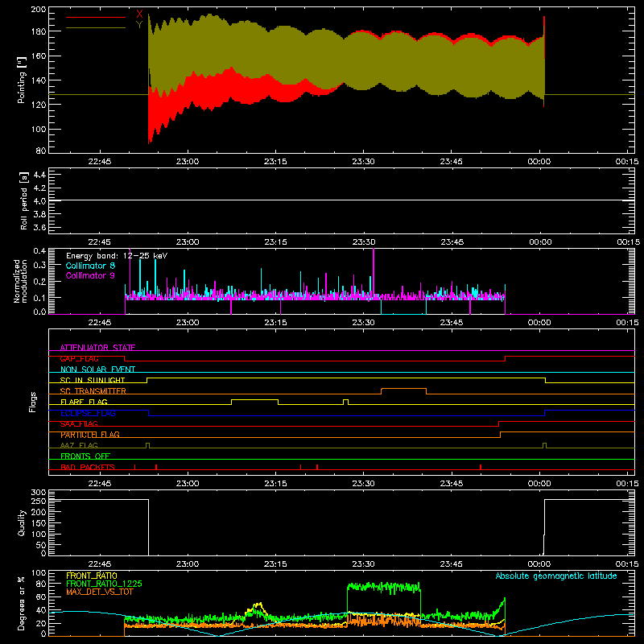Viewport: 644px width, 644px height.
Task: Click the 'Collimator 9' legend entry
Action: coord(90,275)
